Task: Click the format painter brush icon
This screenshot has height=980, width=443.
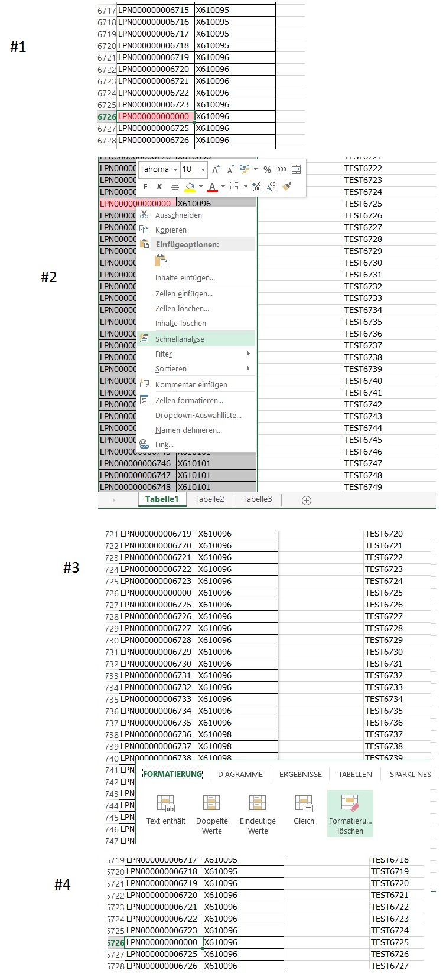Action: [x=287, y=187]
